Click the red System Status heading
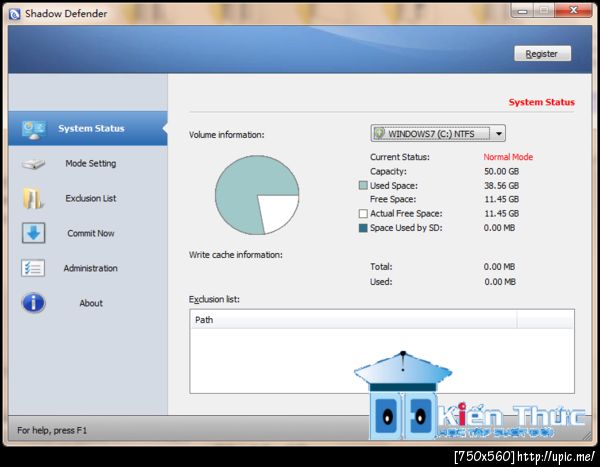This screenshot has width=600, height=467. (541, 102)
